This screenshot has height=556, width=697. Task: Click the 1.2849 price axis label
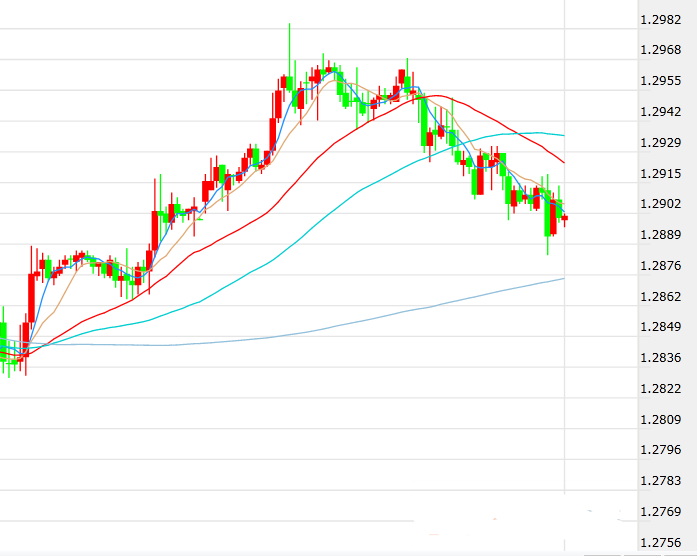coord(660,327)
